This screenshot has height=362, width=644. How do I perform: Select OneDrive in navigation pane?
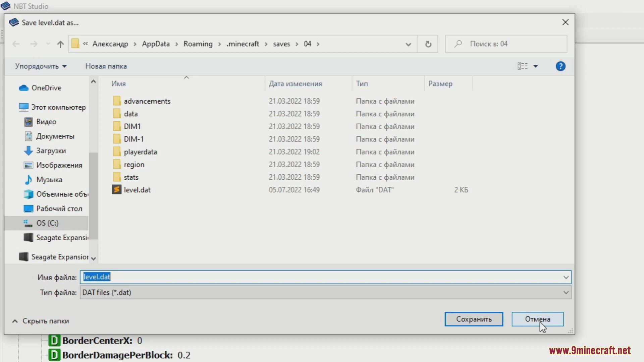[x=46, y=88]
